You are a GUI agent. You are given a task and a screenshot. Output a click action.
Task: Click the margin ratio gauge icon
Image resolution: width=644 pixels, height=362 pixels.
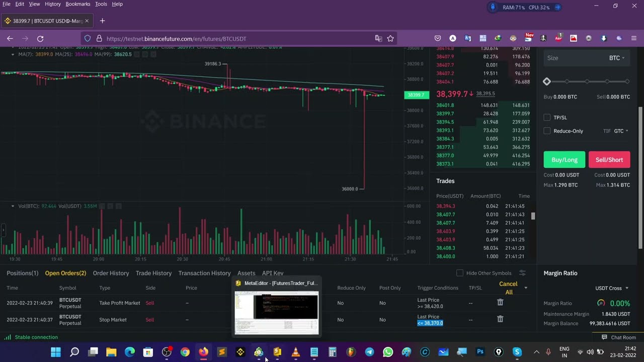[x=601, y=303]
